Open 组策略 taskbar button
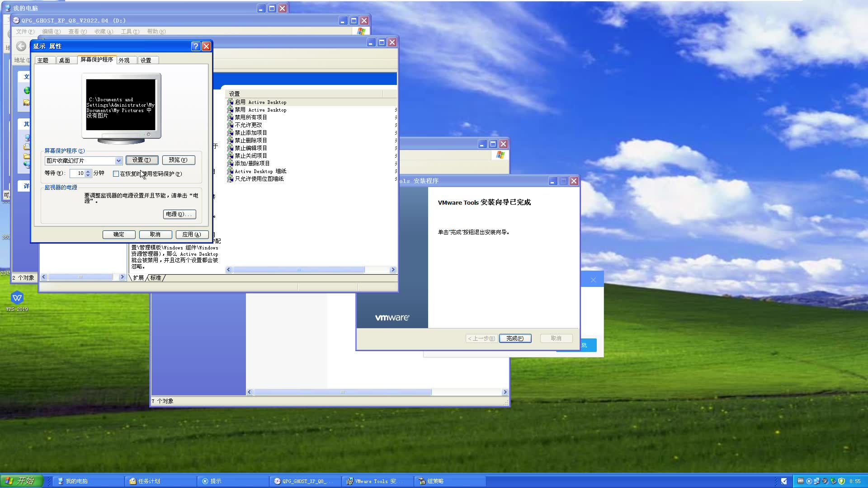This screenshot has width=868, height=488. [x=450, y=481]
